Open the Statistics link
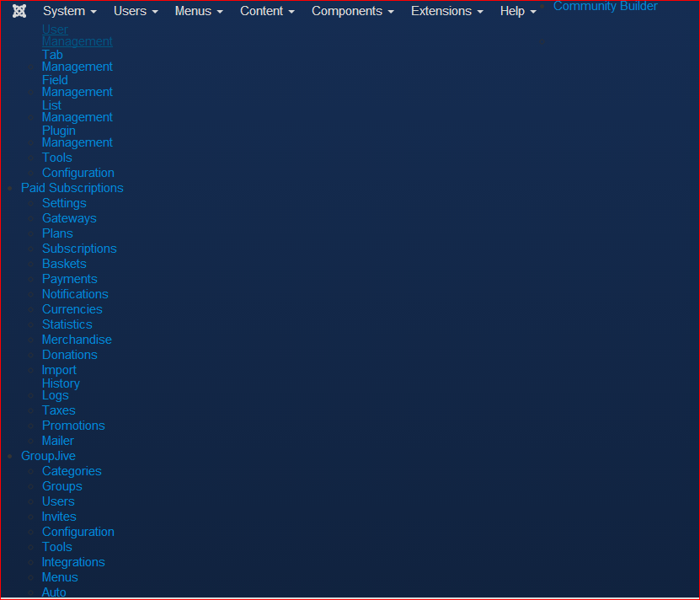 pos(67,324)
